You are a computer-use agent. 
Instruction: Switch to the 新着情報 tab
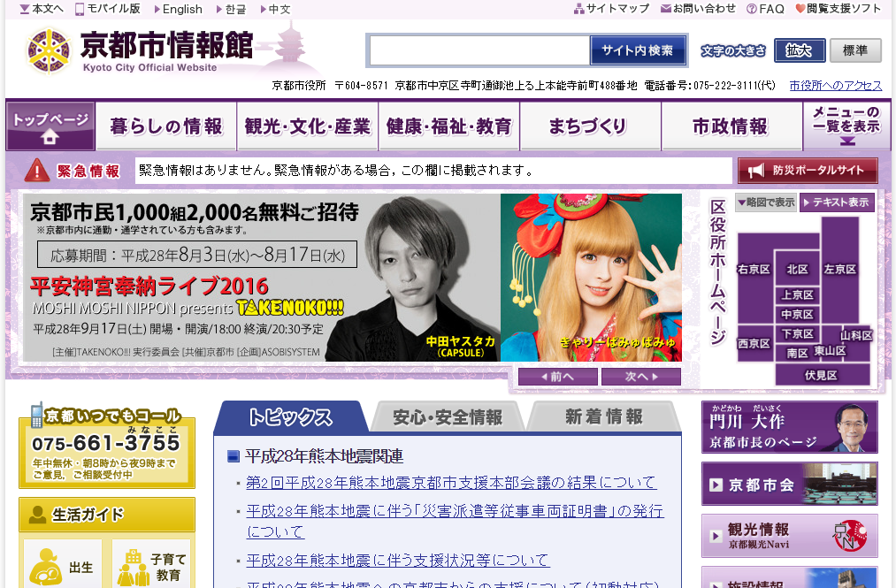(604, 417)
